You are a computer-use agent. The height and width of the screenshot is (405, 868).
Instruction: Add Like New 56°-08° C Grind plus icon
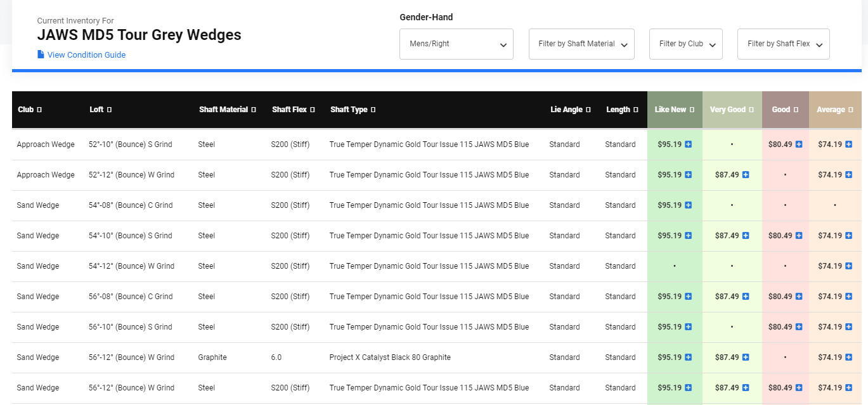(689, 297)
